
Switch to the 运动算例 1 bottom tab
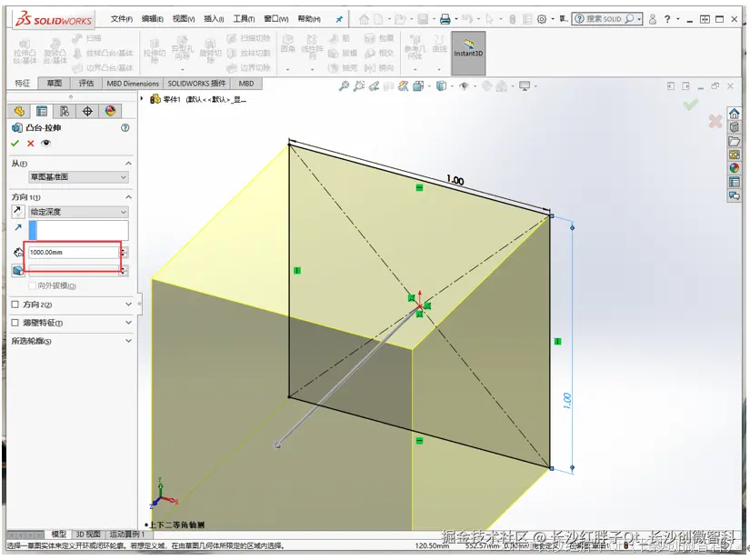point(127,535)
